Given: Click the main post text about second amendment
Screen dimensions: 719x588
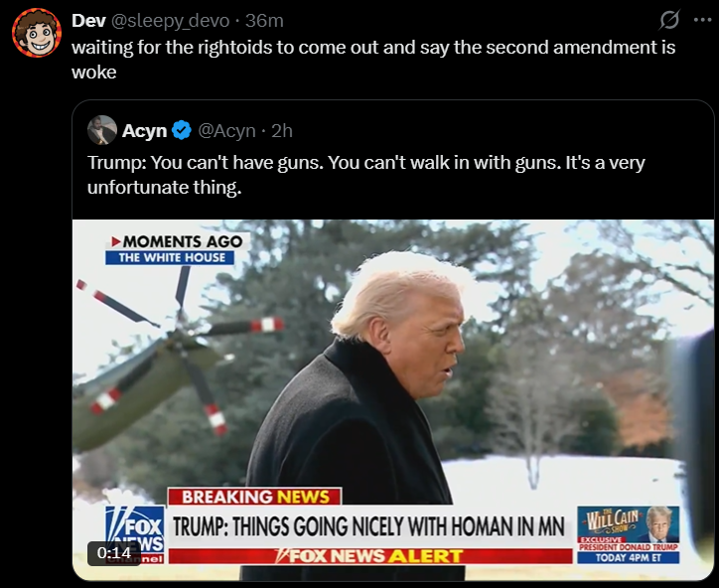Looking at the screenshot, I should (373, 60).
